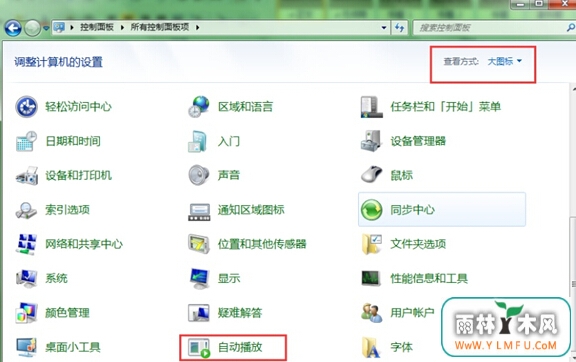This screenshot has width=576, height=362.
Task: Open the 任务栏和「开始」菜单 icon
Action: [x=371, y=107]
